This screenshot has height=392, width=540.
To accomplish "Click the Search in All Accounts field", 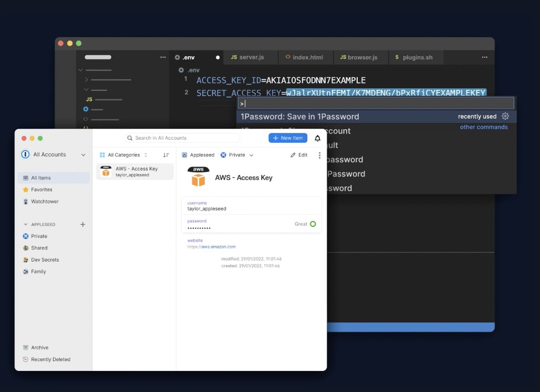I will pyautogui.click(x=182, y=138).
